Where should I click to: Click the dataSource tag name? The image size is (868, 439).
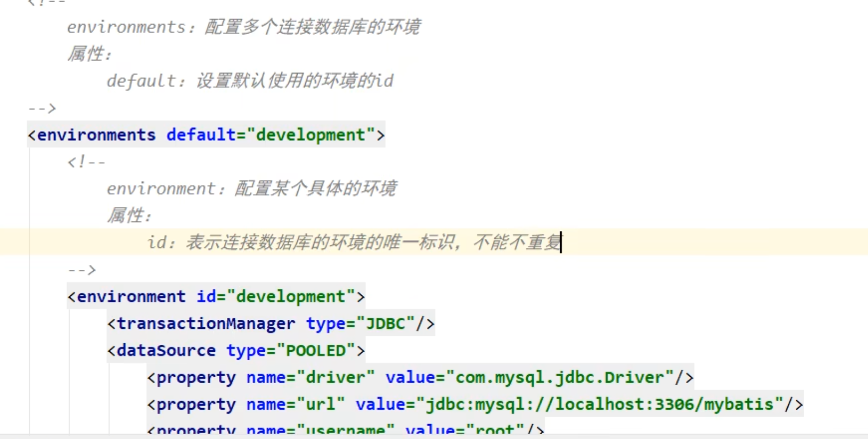(x=166, y=351)
